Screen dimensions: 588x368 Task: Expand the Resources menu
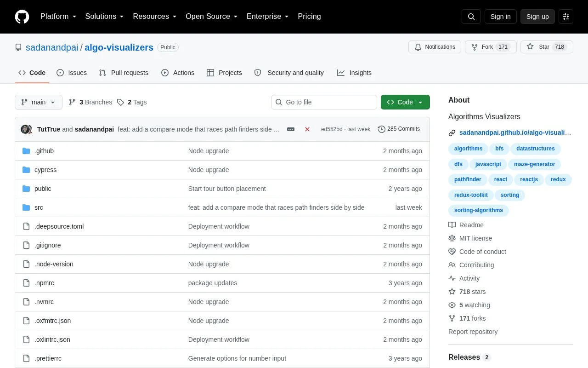tap(155, 17)
